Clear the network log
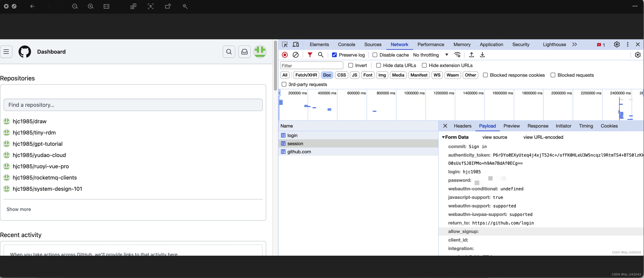This screenshot has height=278, width=644. pos(296,55)
